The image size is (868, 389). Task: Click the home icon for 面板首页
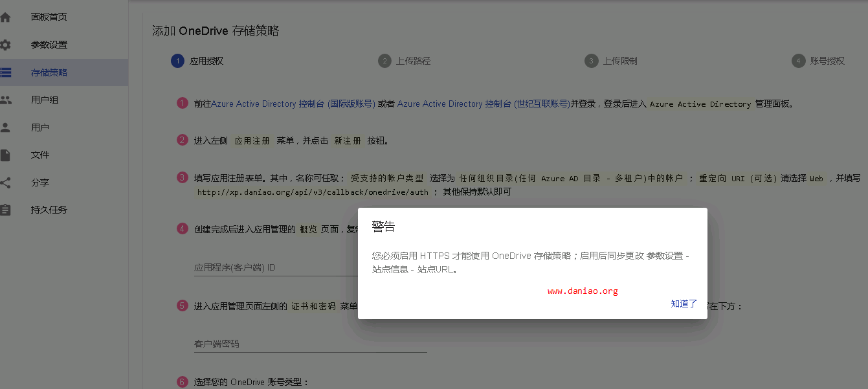5,17
